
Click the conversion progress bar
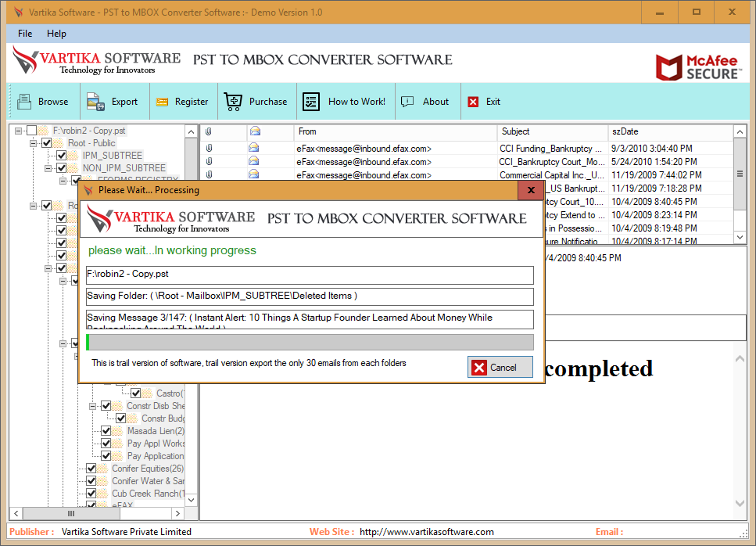(x=310, y=342)
